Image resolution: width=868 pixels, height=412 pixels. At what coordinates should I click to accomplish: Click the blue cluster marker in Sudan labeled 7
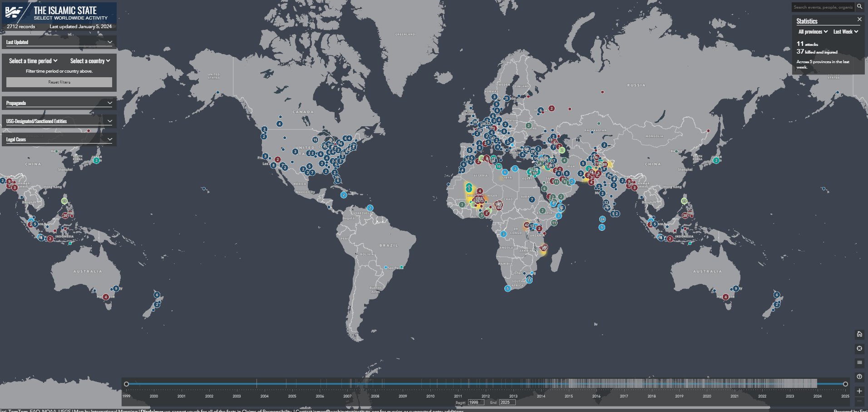click(532, 199)
